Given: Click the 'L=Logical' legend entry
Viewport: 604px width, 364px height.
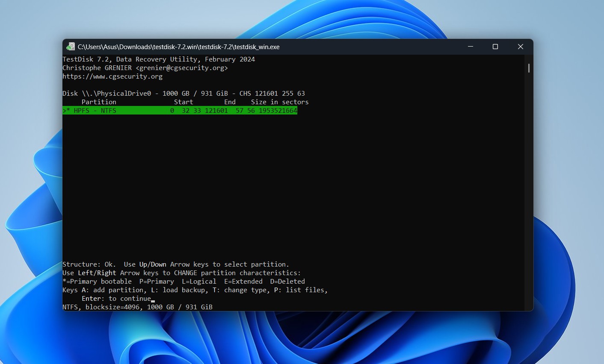Looking at the screenshot, I should (x=199, y=282).
